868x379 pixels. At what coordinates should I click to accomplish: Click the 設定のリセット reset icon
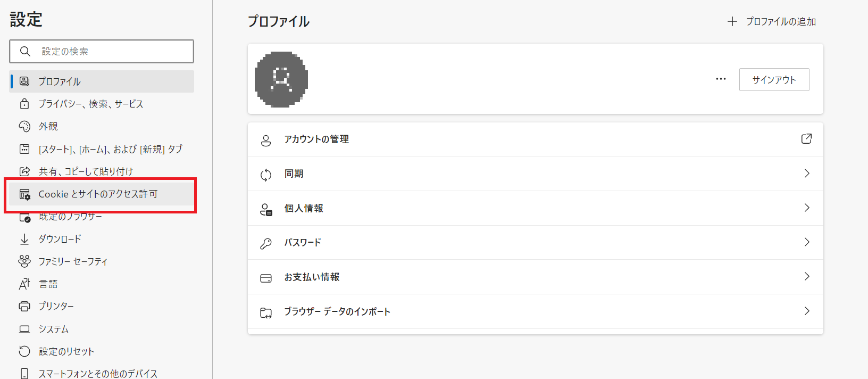pos(24,351)
